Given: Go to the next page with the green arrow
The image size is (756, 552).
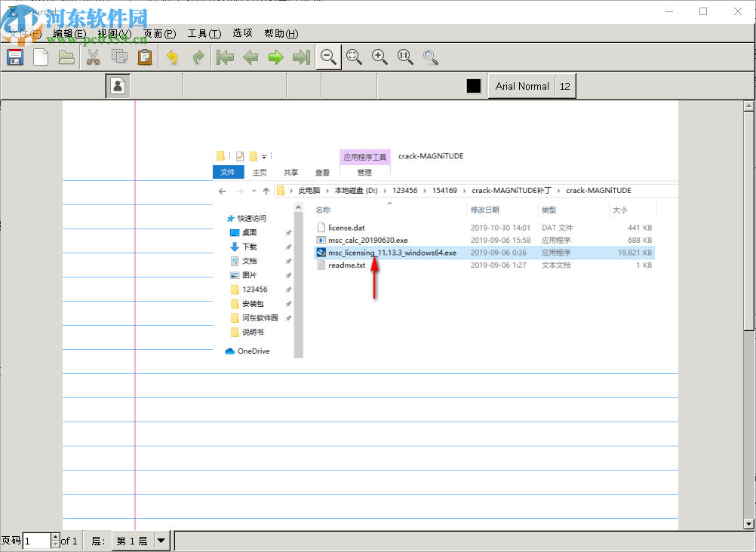Looking at the screenshot, I should (276, 57).
